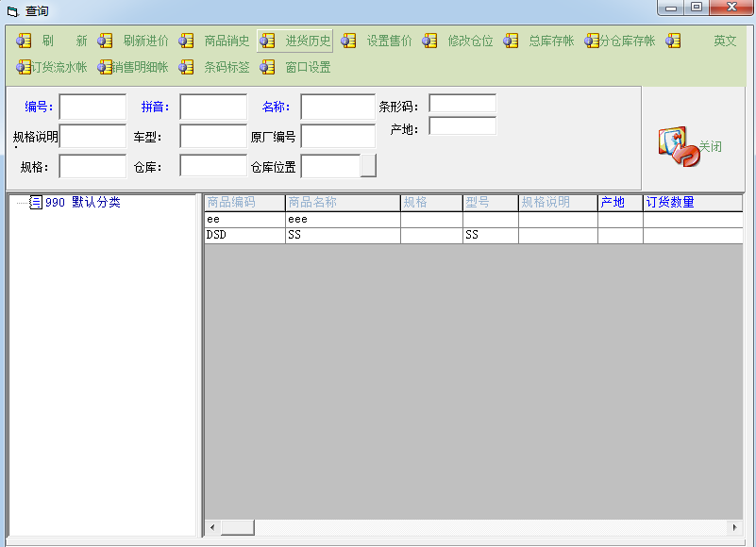The width and height of the screenshot is (756, 547).
Task: Click the 规格 column header in table
Action: coord(431,203)
